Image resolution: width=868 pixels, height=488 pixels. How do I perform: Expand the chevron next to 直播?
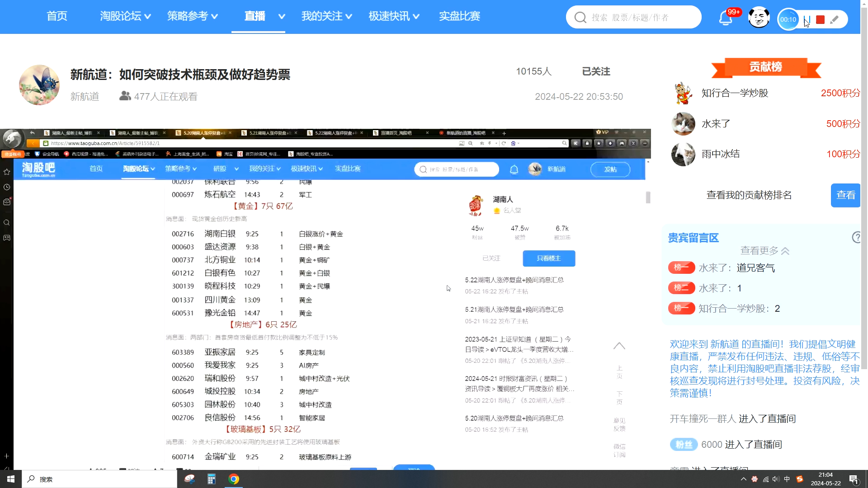(x=282, y=17)
